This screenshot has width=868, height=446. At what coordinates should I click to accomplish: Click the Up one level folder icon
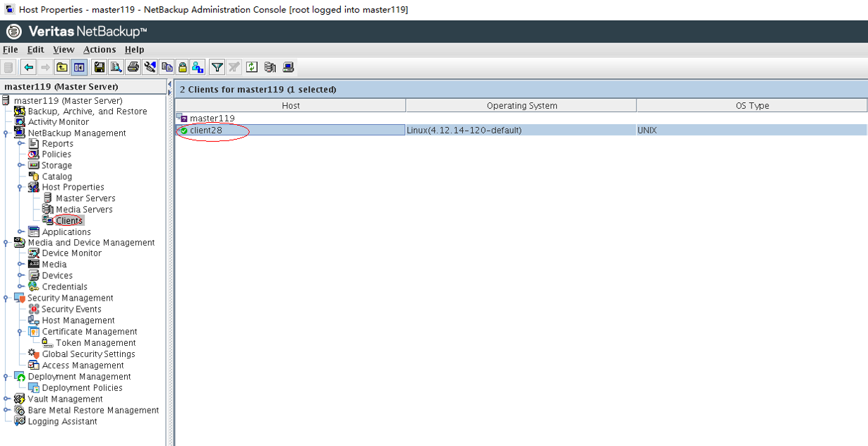point(62,68)
